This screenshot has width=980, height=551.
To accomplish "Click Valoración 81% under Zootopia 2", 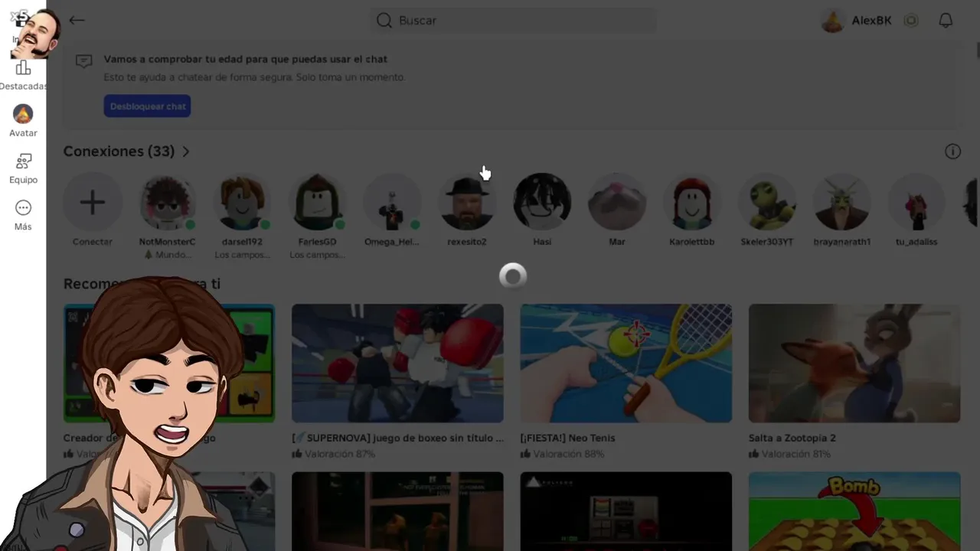I will [789, 454].
